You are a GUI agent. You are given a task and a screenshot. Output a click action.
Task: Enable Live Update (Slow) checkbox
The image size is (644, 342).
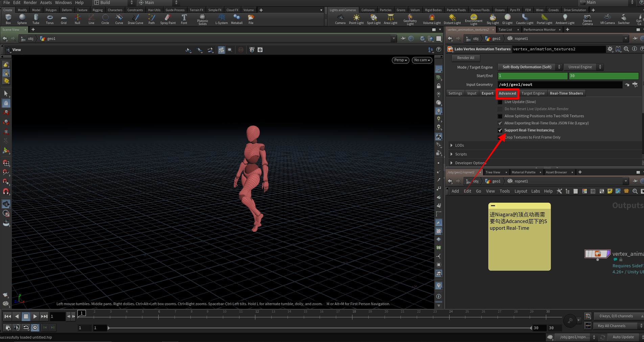500,102
